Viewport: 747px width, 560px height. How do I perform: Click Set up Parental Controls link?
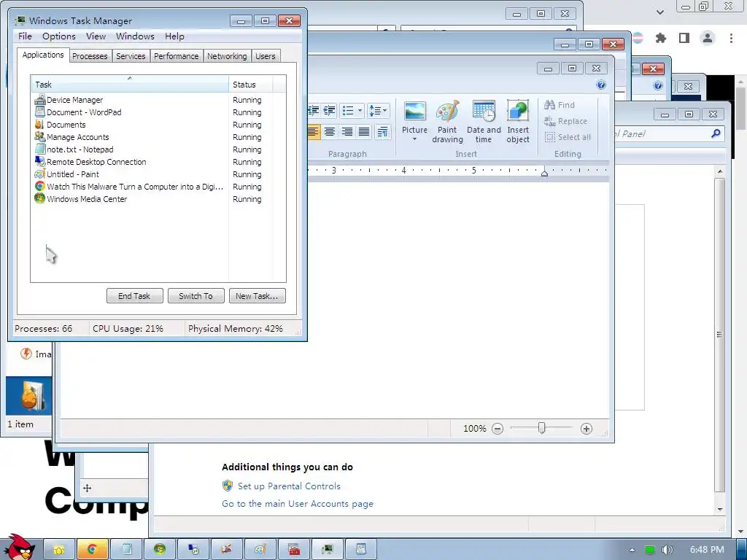[x=289, y=486]
